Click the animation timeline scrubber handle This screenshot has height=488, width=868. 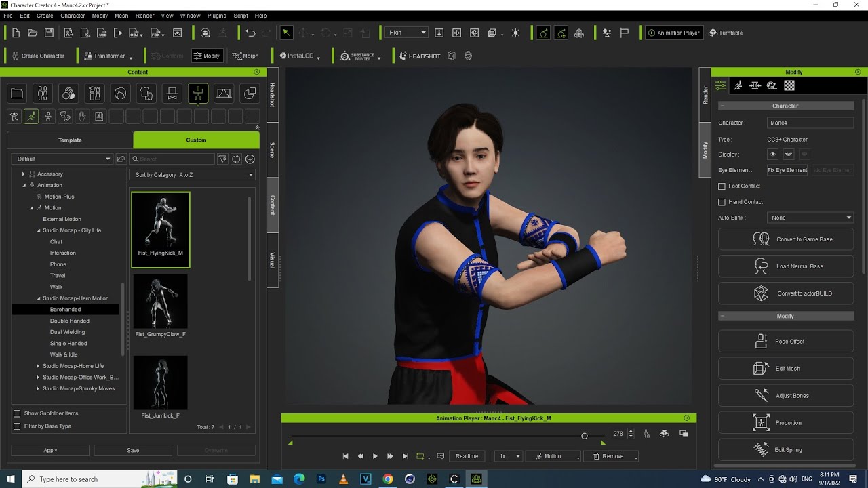click(585, 436)
